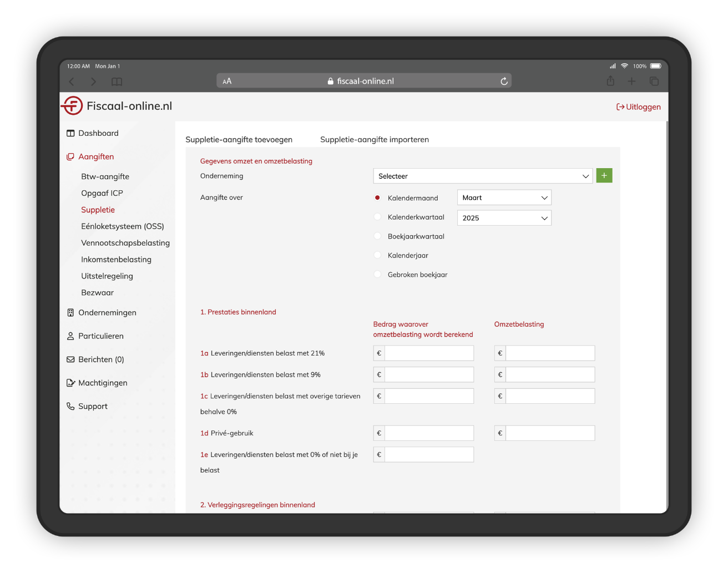The height and width of the screenshot is (573, 728).
Task: Click the Berichten envelope icon
Action: (x=70, y=359)
